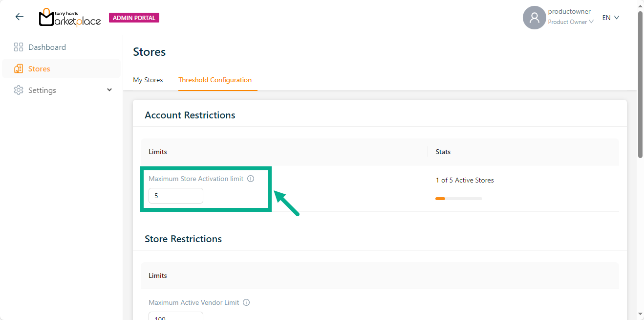Focus the Maximum Store Activation limit field
The image size is (644, 320).
click(x=176, y=196)
